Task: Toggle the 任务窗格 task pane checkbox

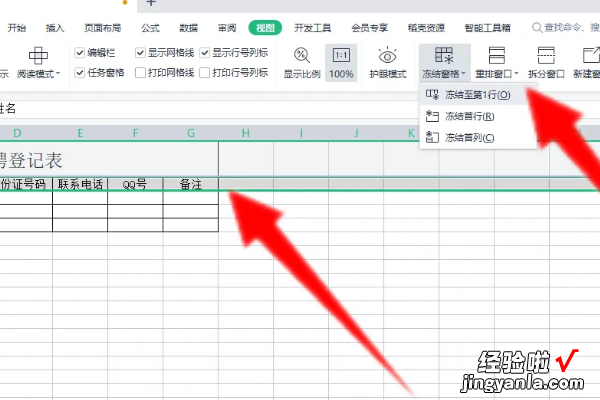Action: 79,72
